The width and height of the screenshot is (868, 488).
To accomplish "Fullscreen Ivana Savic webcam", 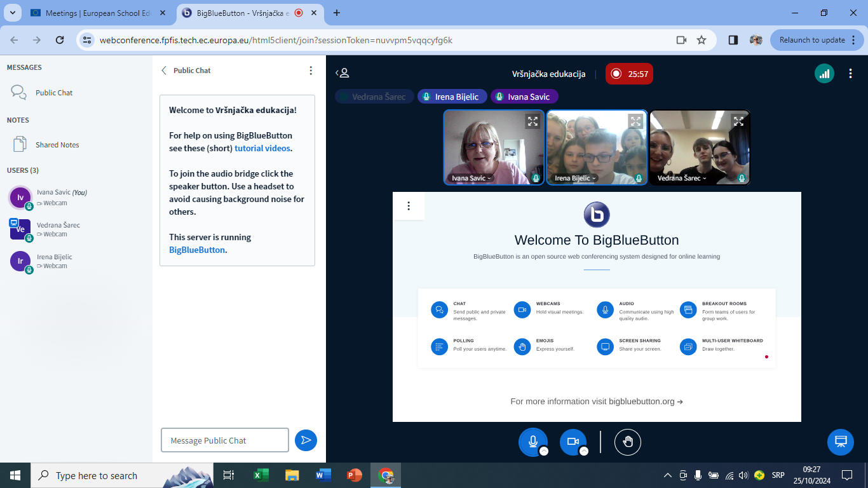I will tap(532, 121).
